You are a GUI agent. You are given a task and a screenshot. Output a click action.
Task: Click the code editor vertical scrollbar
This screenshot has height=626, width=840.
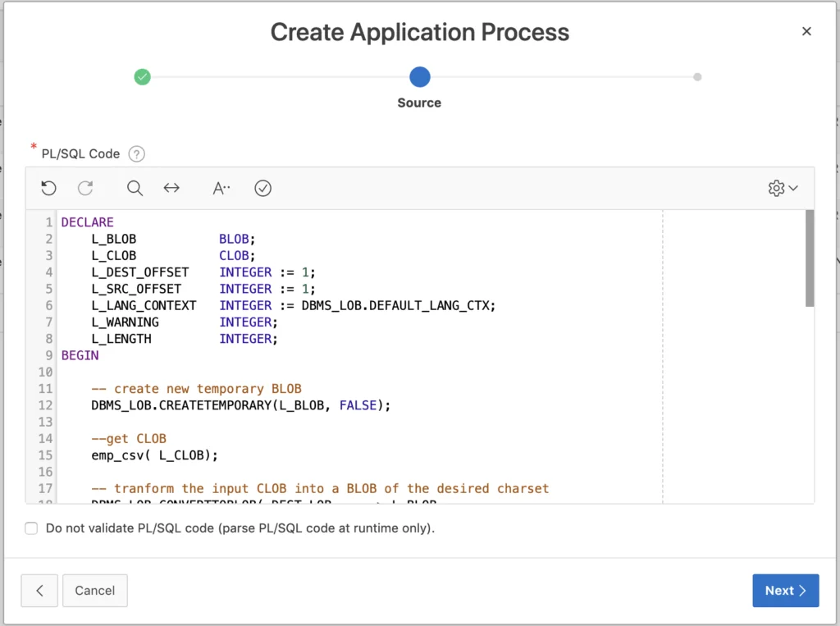coord(810,258)
